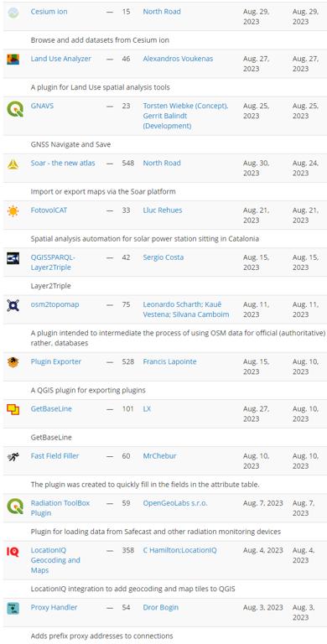Screen dimensions: 327x644
Task: Open author Francis Lapointe link
Action: (x=169, y=362)
